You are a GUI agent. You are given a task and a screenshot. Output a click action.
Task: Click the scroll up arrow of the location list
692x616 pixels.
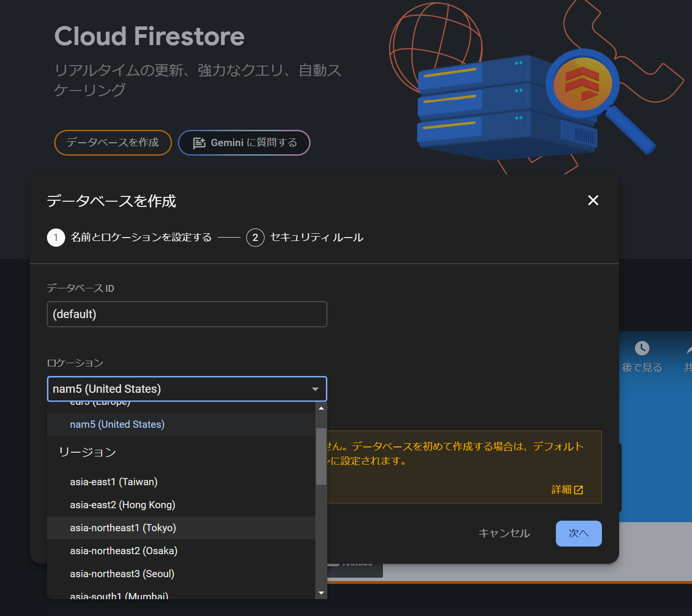(321, 408)
